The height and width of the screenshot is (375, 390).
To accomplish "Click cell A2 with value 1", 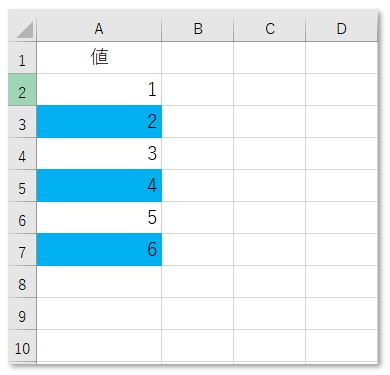I will coord(99,90).
